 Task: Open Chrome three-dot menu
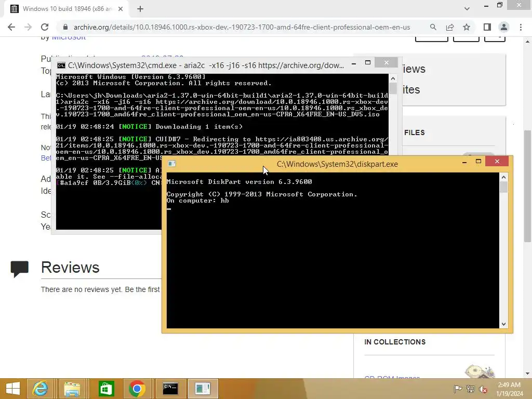tap(521, 27)
